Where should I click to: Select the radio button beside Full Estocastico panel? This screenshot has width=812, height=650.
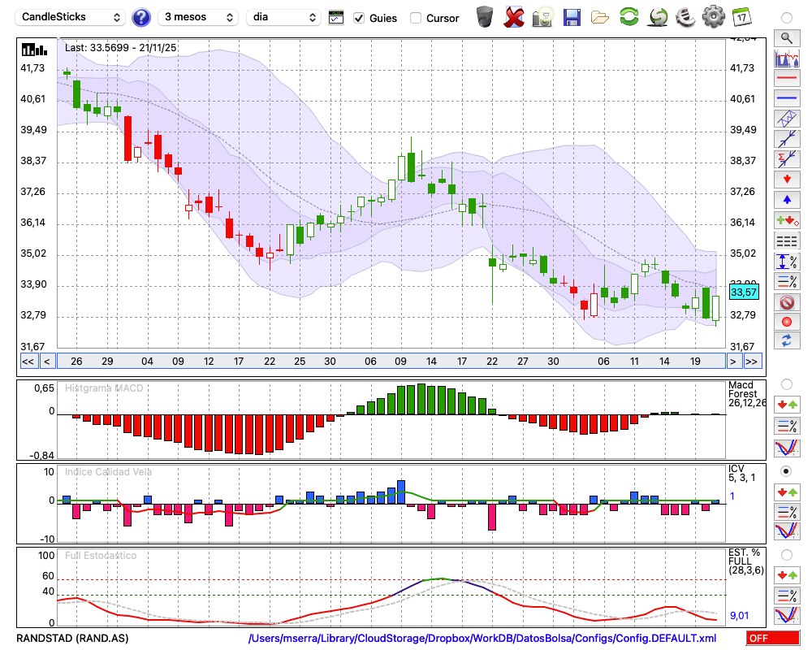coord(786,554)
